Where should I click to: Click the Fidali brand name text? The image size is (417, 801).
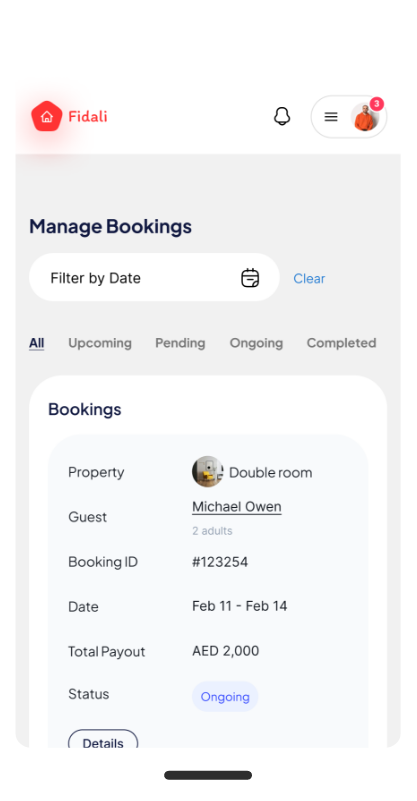[x=88, y=116]
